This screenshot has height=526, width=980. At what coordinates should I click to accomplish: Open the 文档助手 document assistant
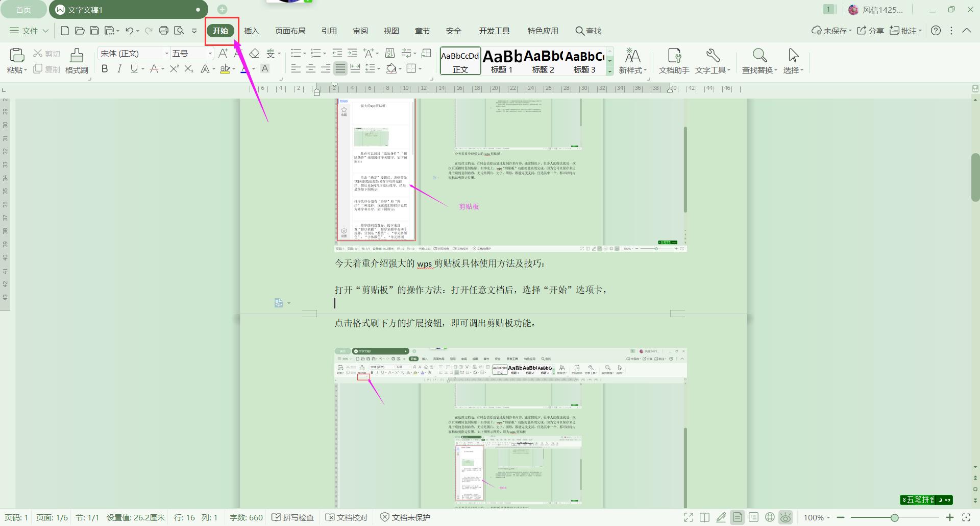(674, 60)
